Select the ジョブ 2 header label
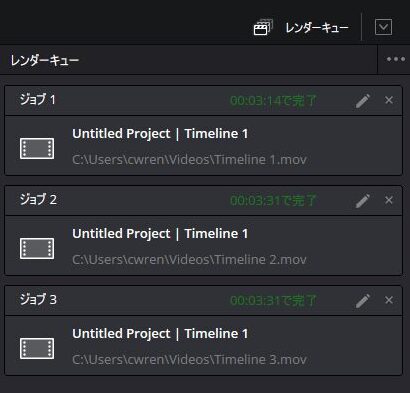This screenshot has height=393, width=410. click(38, 199)
